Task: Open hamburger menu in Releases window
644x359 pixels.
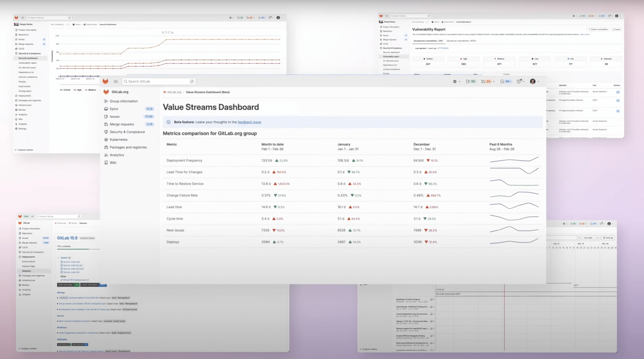Action: tap(32, 216)
